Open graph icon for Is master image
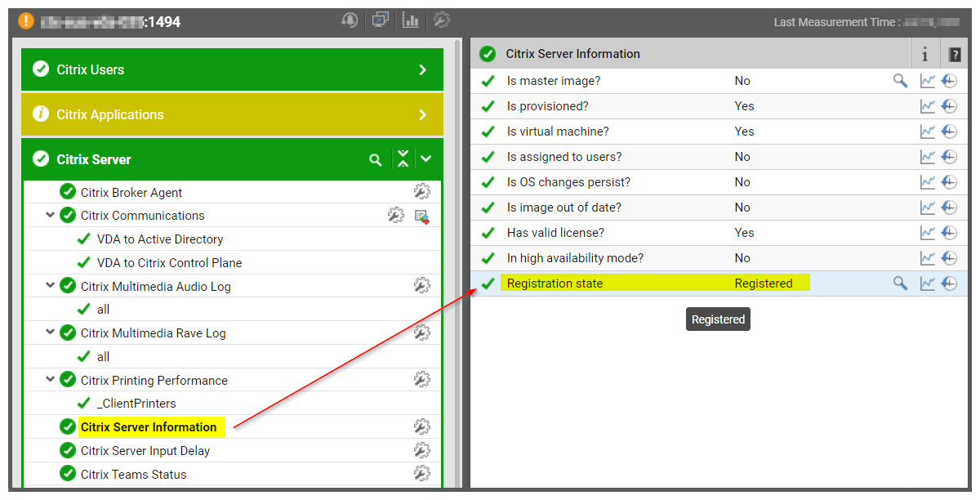Viewport: 980px width, 500px height. [x=928, y=81]
